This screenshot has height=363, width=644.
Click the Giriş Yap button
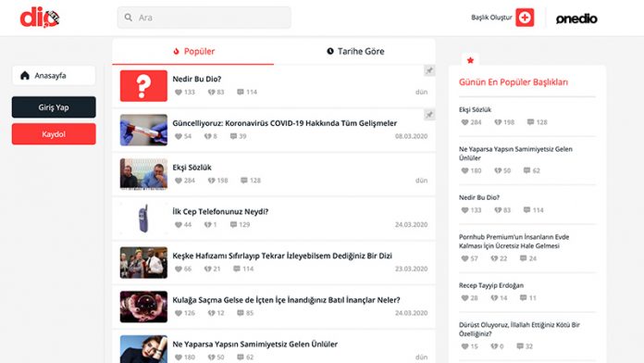tap(54, 107)
